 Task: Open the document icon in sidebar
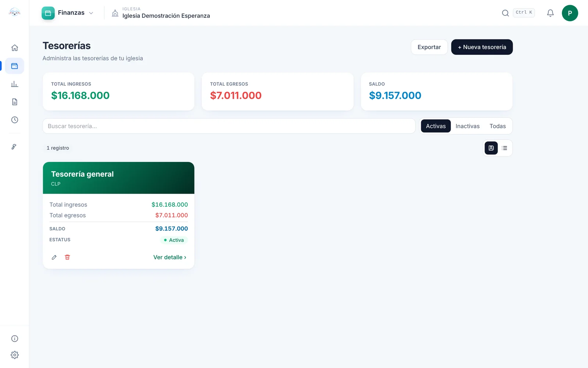point(15,102)
